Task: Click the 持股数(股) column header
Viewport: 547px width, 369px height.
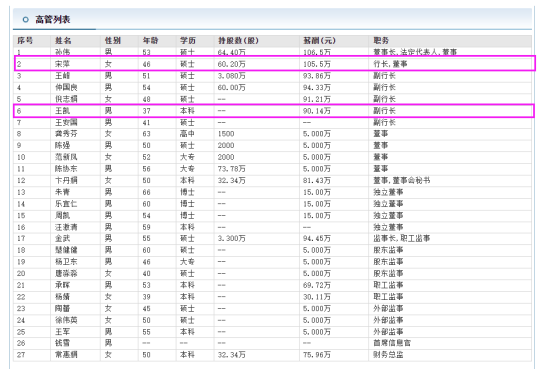Action: tap(238, 40)
